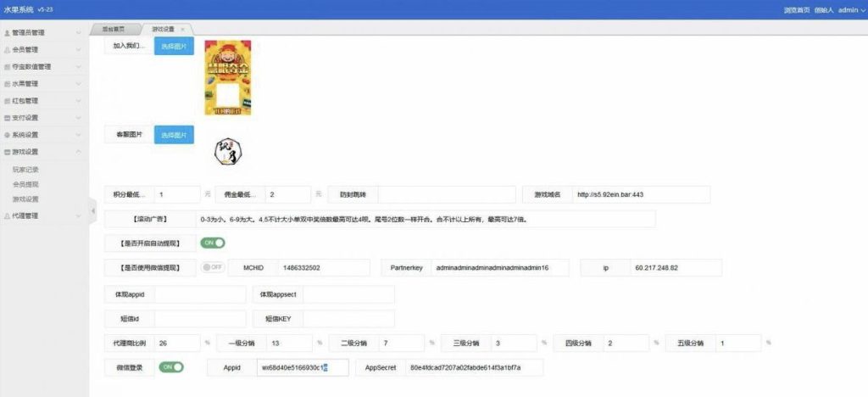
Task: Toggle the 微信登录 switch off
Action: point(171,367)
